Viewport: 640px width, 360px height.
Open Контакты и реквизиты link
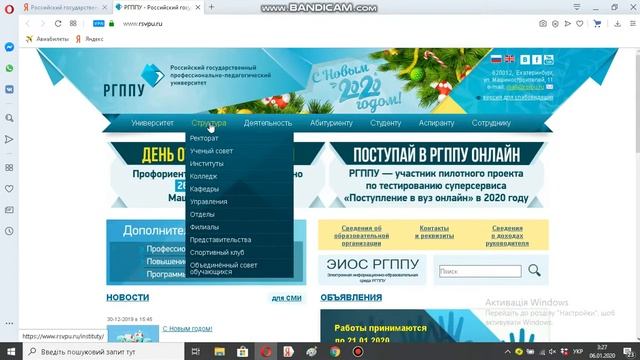click(434, 232)
